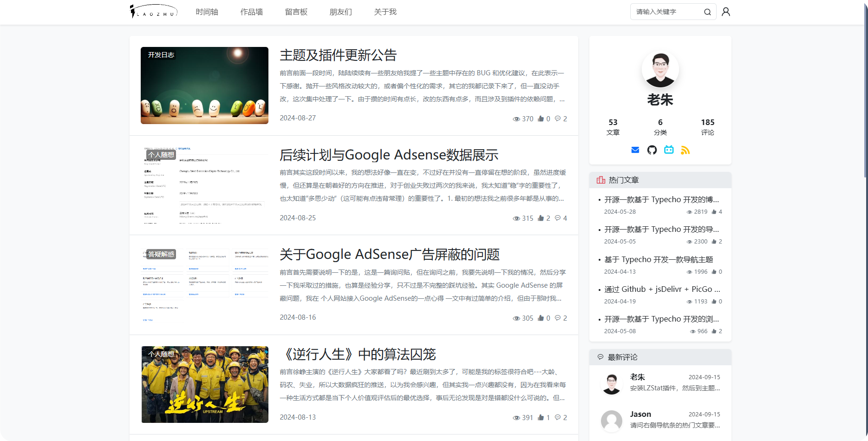Click into the keyword search field

(666, 12)
